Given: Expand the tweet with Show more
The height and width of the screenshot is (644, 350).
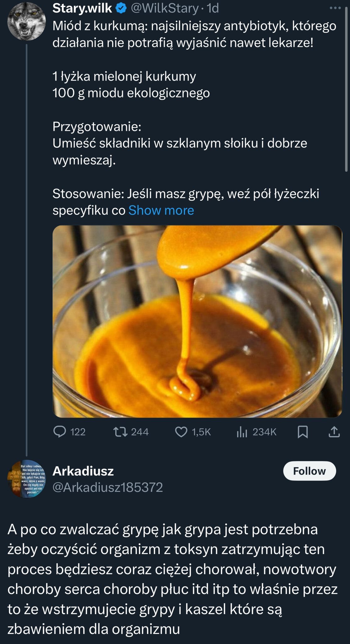Looking at the screenshot, I should pyautogui.click(x=161, y=210).
